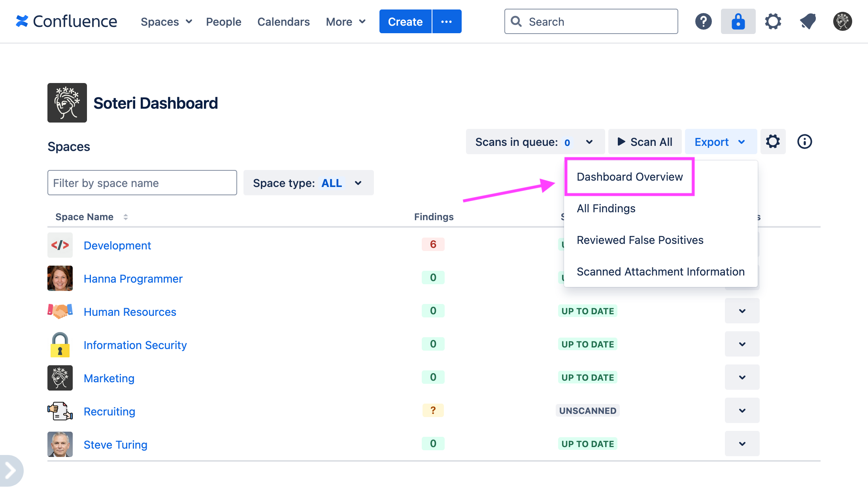Click the Scan All button
868x487 pixels.
coord(644,142)
